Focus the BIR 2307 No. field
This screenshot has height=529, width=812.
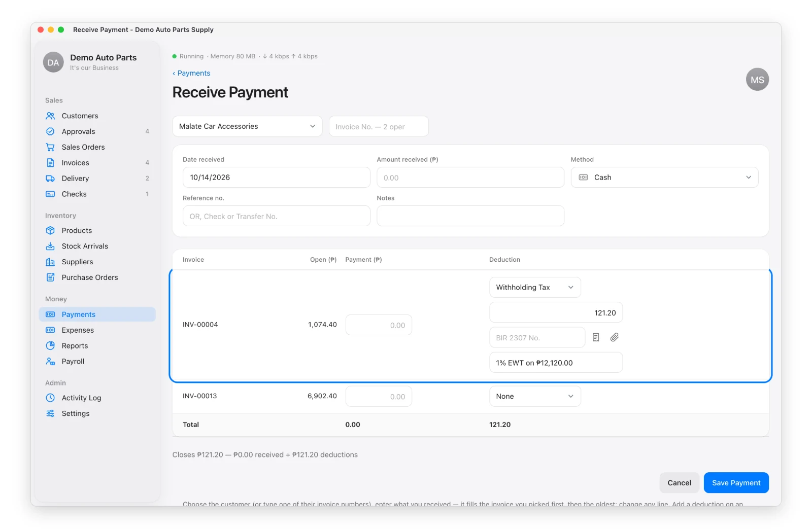click(x=537, y=337)
